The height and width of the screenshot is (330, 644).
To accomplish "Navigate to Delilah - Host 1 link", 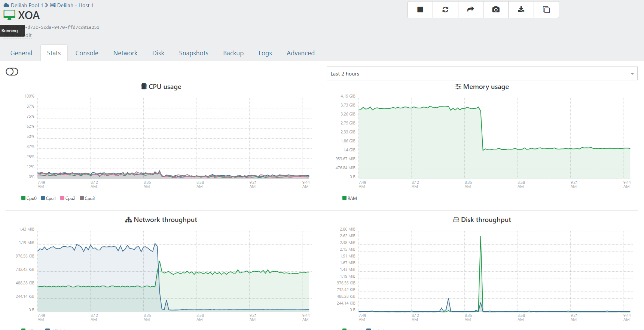I will [75, 5].
